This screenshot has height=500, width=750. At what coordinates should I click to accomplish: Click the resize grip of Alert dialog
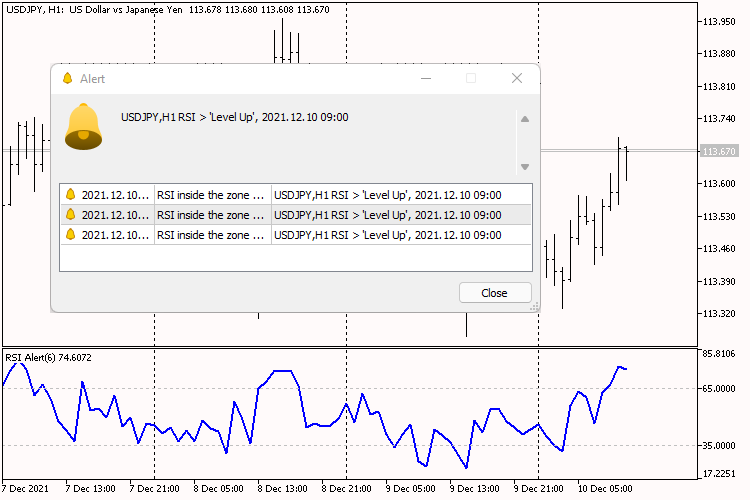tap(534, 307)
